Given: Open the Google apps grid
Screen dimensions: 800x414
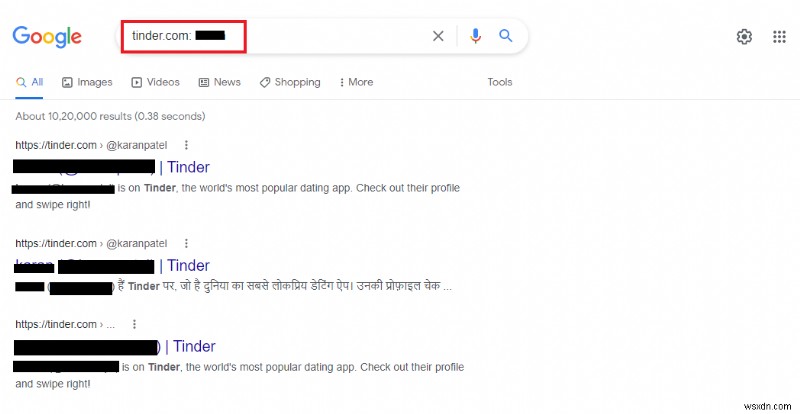Looking at the screenshot, I should point(779,37).
